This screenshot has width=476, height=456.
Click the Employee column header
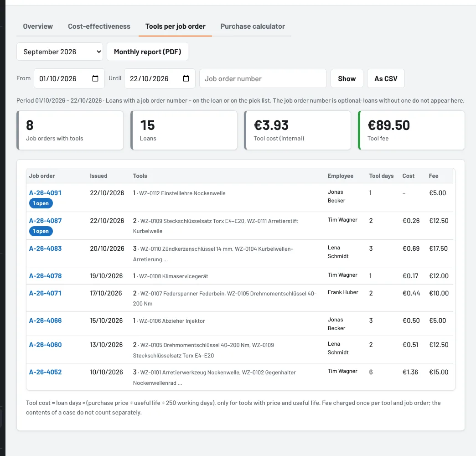(340, 176)
